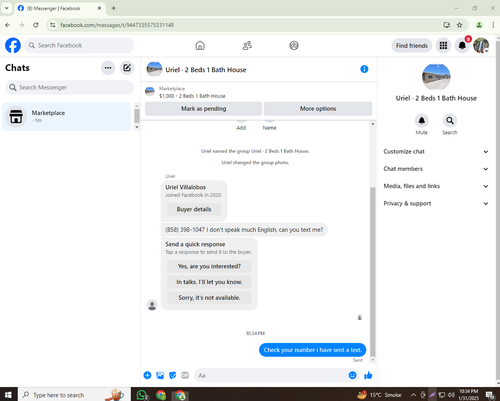The width and height of the screenshot is (500, 401).
Task: Click the Search Facebook field
Action: pyautogui.click(x=79, y=45)
